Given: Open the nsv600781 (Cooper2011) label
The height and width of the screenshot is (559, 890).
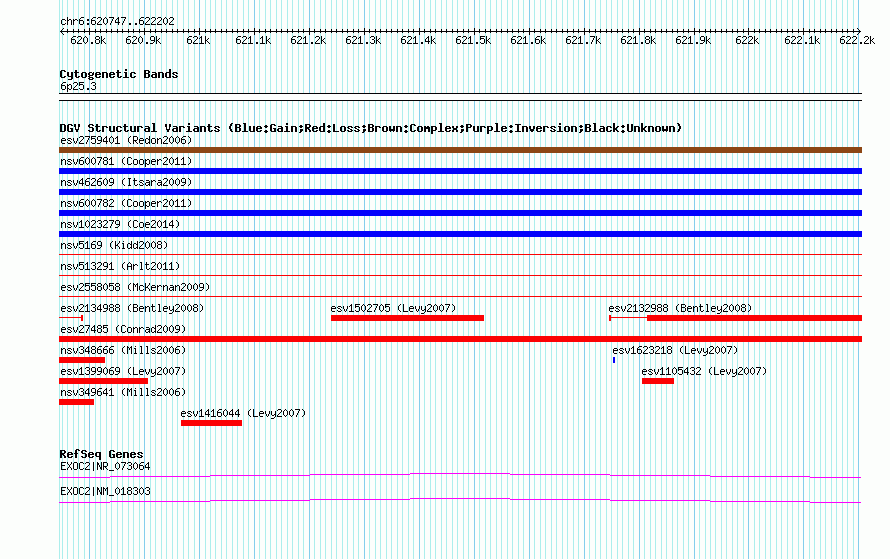Looking at the screenshot, I should [126, 161].
